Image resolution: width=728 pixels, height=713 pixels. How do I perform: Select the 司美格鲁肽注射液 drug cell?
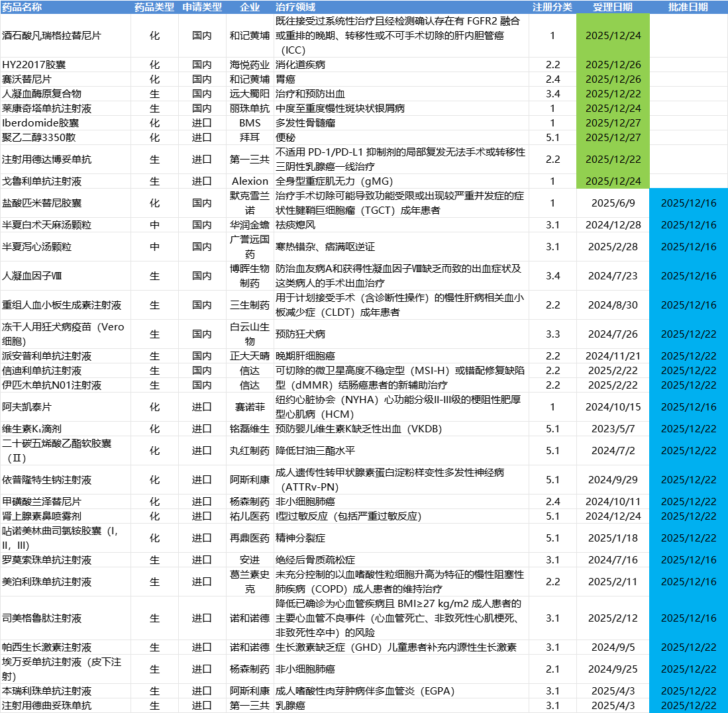point(42,618)
